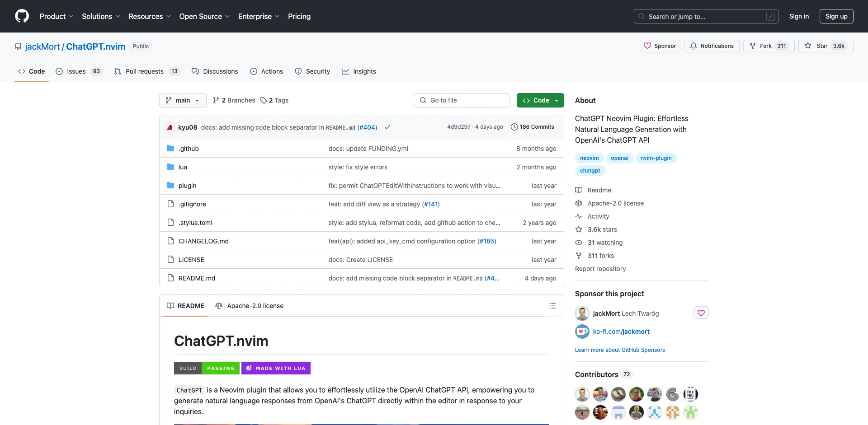Click the jackMort owner link
The height and width of the screenshot is (425, 868).
point(42,47)
